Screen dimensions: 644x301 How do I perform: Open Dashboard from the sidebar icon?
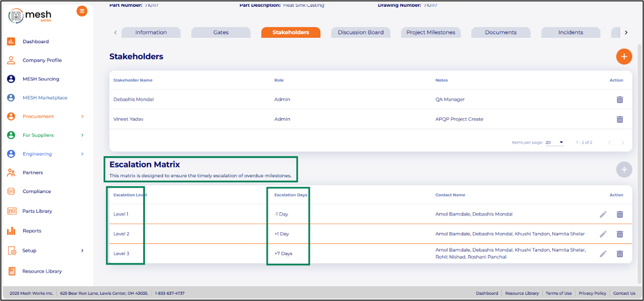[11, 41]
